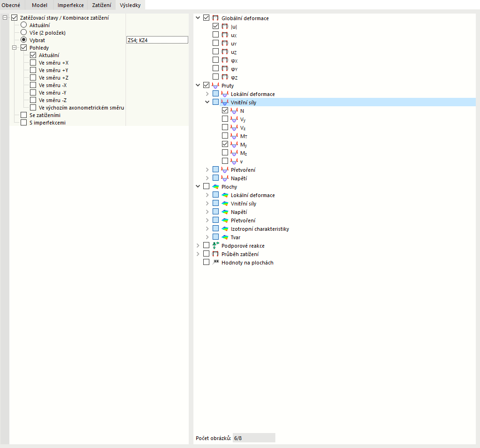Viewport: 480px width, 448px height.
Task: Click the uX deformation icon
Action: click(x=225, y=35)
